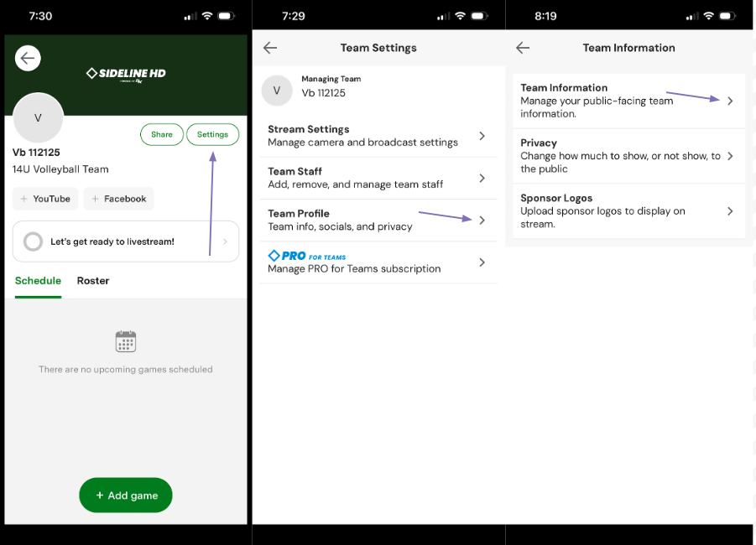
Task: Switch to the Roster tab
Action: [x=93, y=281]
